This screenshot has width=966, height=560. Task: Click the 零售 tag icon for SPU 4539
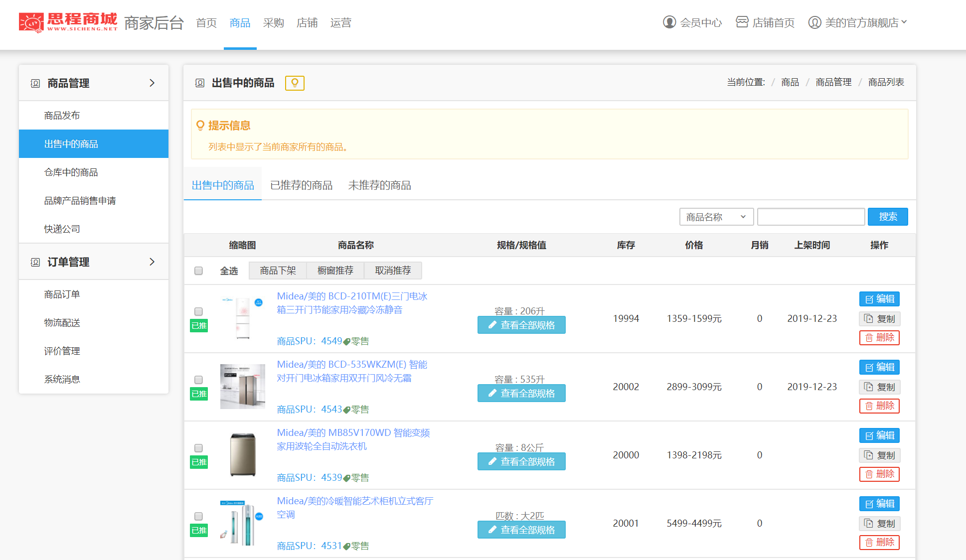pyautogui.click(x=347, y=478)
